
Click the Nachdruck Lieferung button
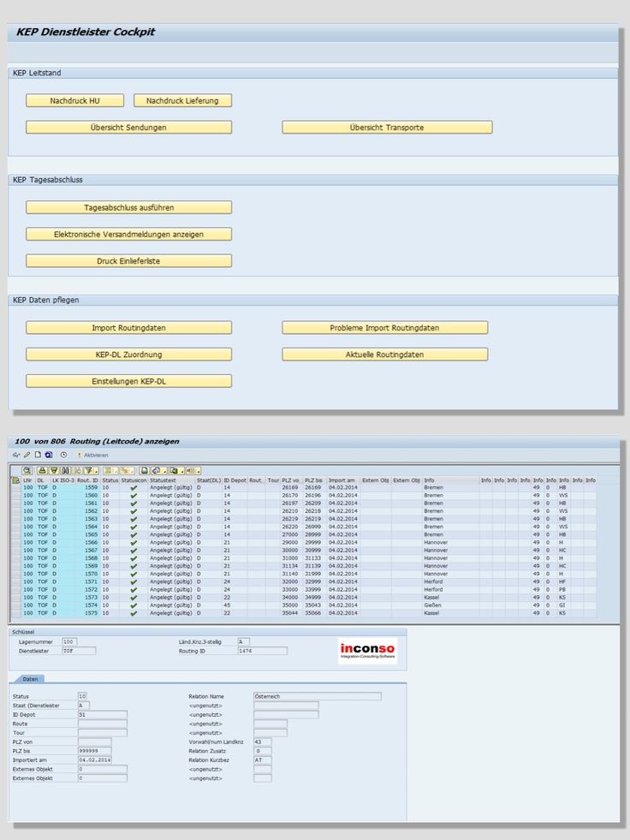pos(182,101)
